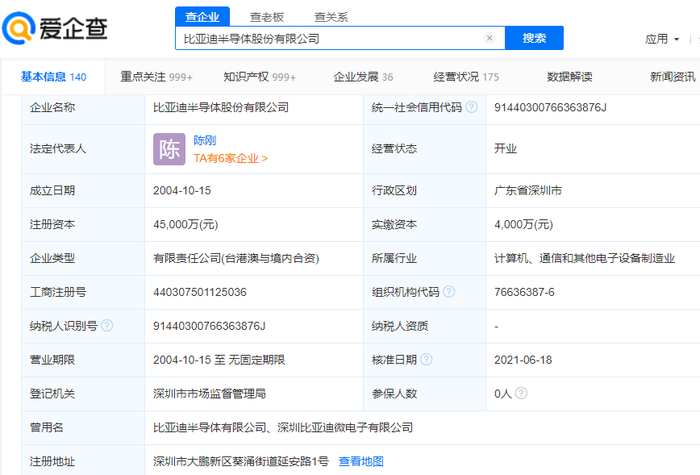Click the purple 陈 avatar thumbnail
This screenshot has width=700, height=475.
[169, 149]
